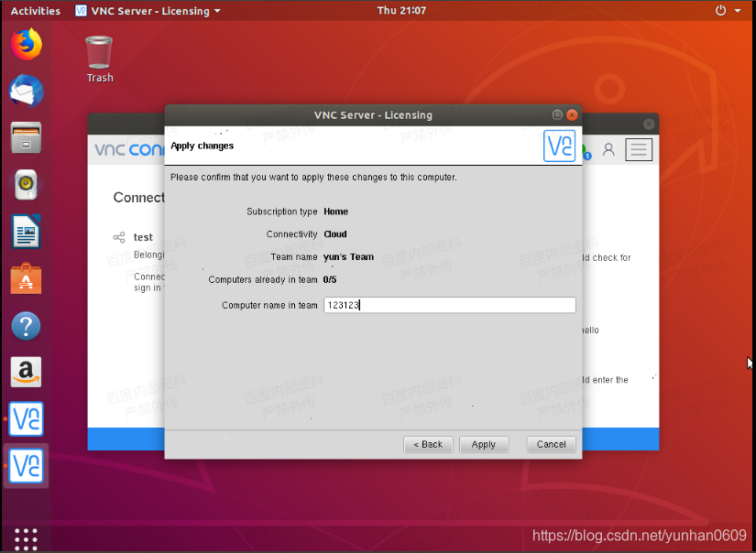Click the 'Apply changes' heading

tap(202, 146)
